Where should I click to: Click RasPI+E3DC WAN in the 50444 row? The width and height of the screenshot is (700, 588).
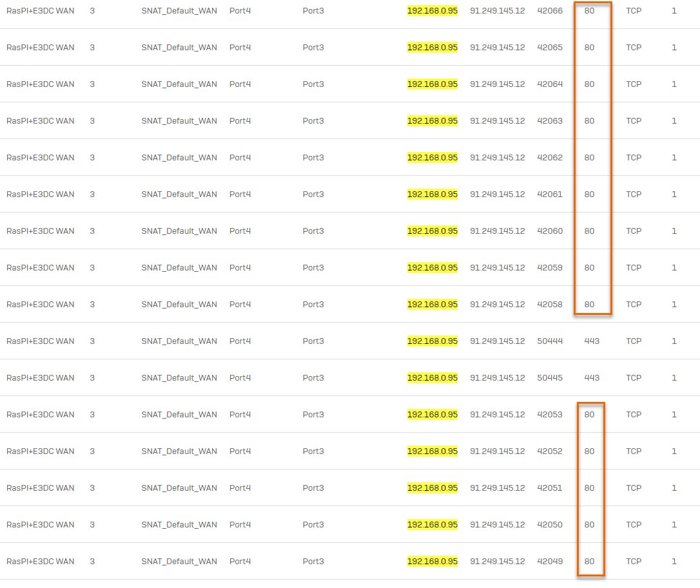click(40, 341)
